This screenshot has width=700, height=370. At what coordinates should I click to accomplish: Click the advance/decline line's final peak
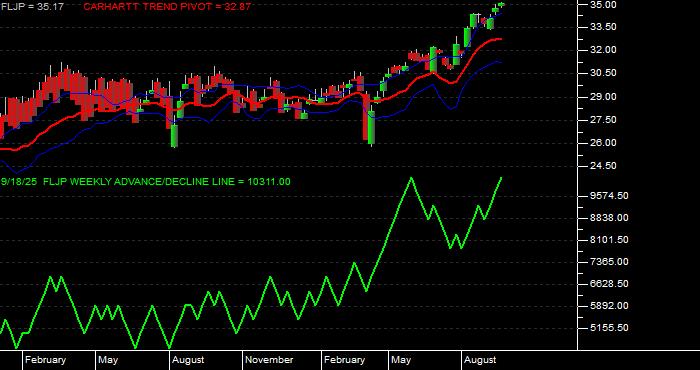click(x=501, y=178)
